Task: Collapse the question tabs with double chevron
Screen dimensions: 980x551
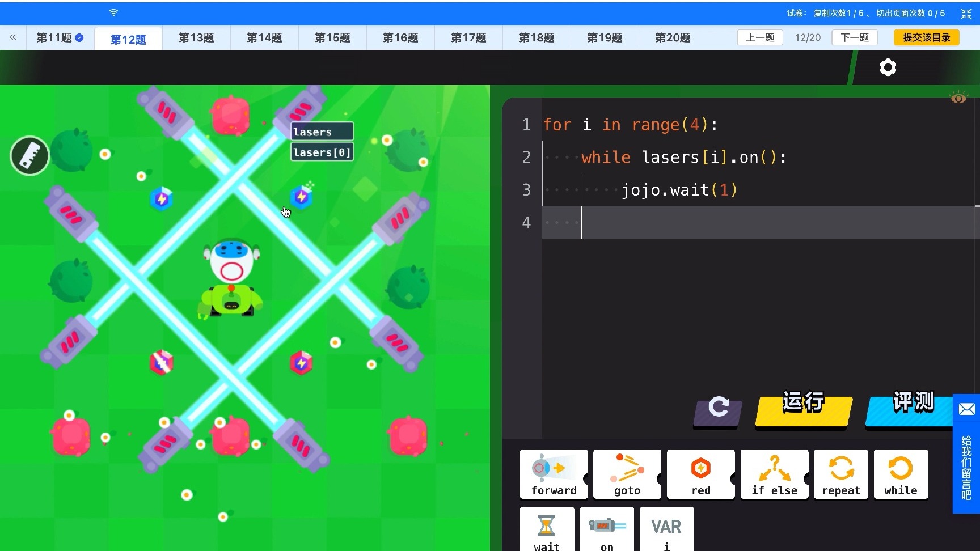Action: (x=12, y=37)
